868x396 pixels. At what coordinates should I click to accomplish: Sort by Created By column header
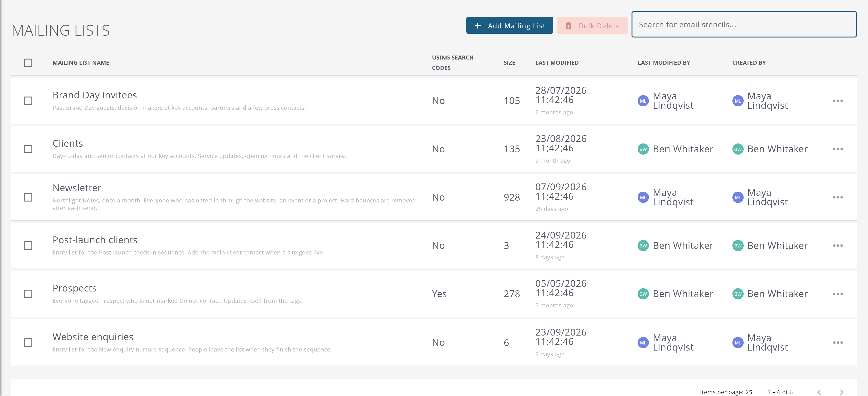[749, 63]
